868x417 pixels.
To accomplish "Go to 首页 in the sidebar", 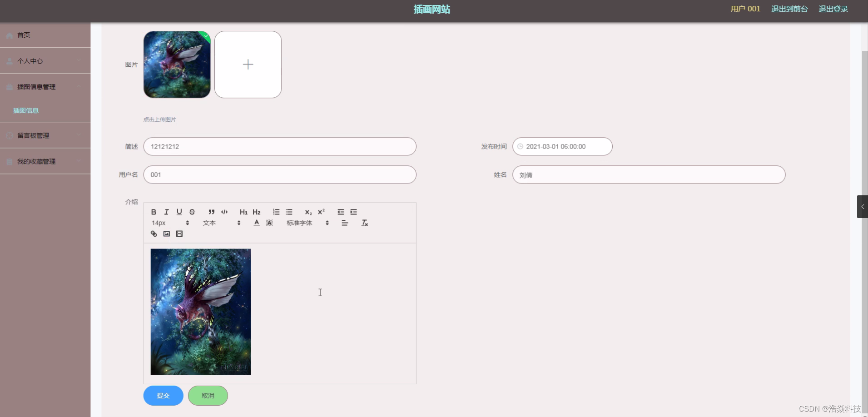I will [45, 35].
